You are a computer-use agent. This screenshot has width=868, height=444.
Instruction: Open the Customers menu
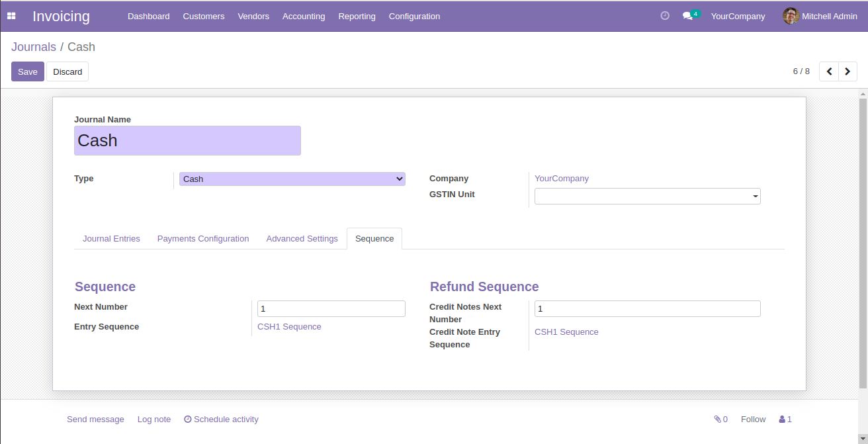pyautogui.click(x=204, y=16)
